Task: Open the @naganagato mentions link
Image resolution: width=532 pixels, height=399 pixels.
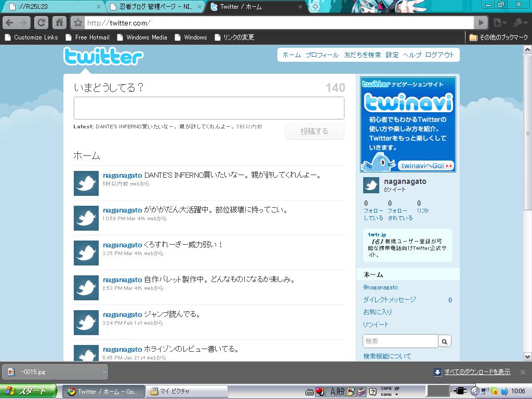Action: pyautogui.click(x=380, y=287)
